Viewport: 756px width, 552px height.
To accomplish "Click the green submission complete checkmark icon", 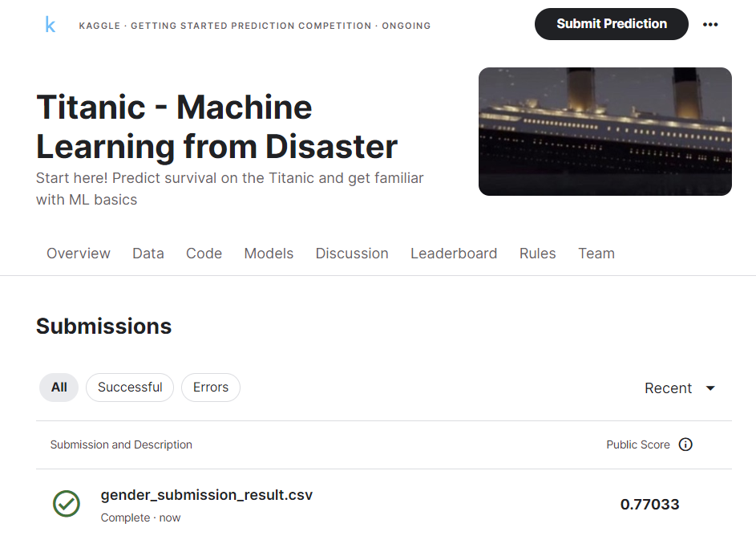I will coord(67,504).
